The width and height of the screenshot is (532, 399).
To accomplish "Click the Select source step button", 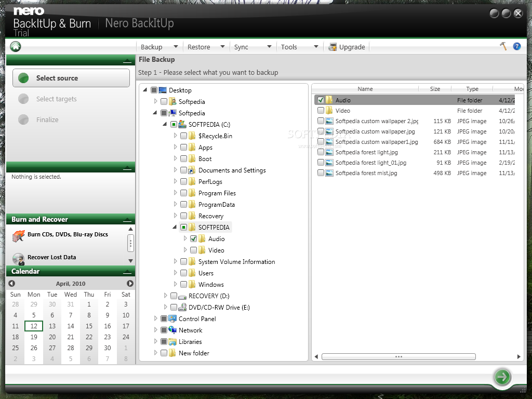I will point(71,78).
